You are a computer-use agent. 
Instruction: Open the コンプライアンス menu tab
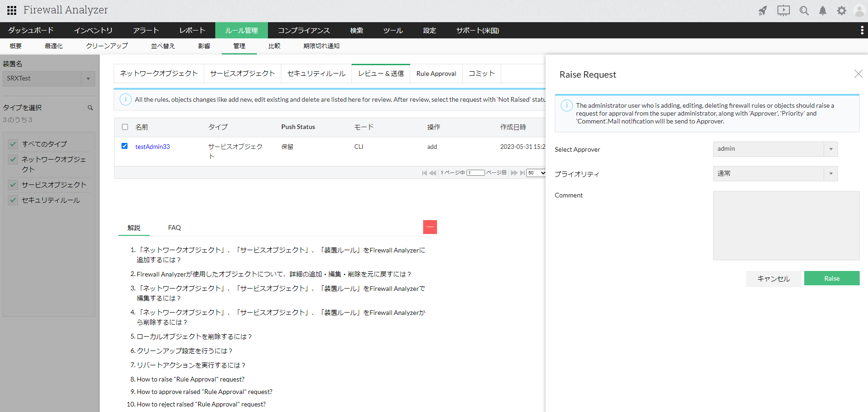click(x=303, y=31)
